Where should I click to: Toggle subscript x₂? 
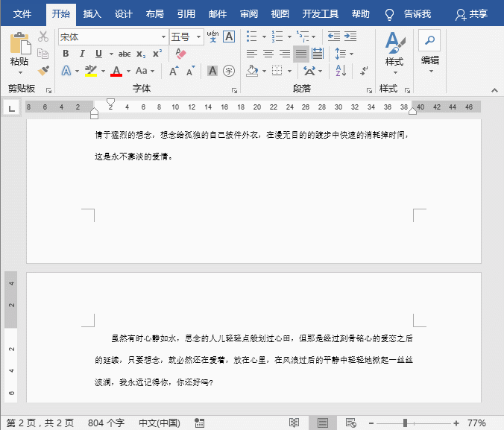[141, 54]
